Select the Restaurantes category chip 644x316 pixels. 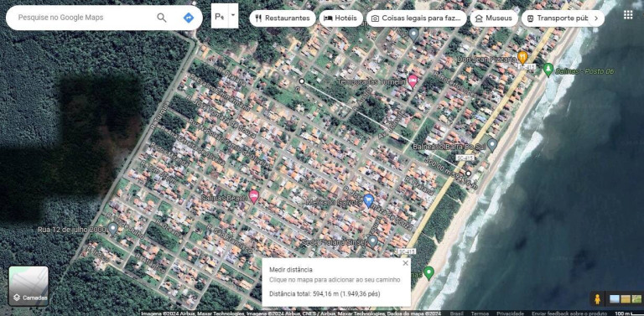[283, 18]
